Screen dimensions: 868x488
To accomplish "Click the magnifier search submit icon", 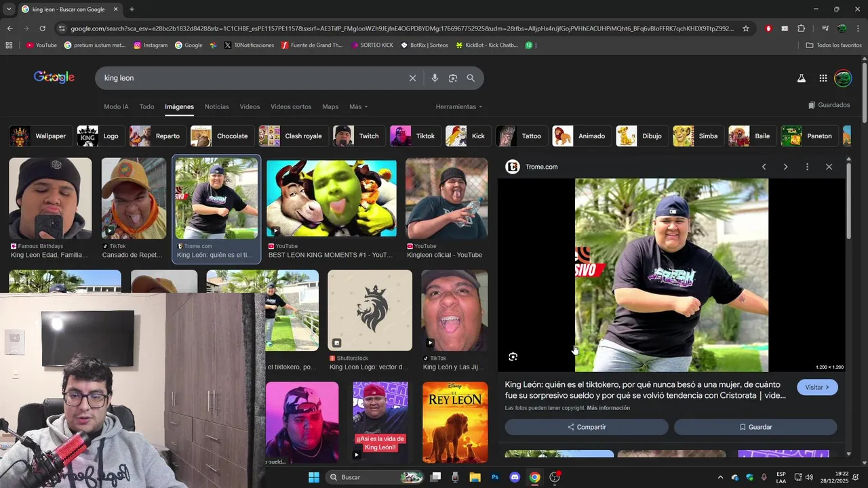I will point(471,78).
